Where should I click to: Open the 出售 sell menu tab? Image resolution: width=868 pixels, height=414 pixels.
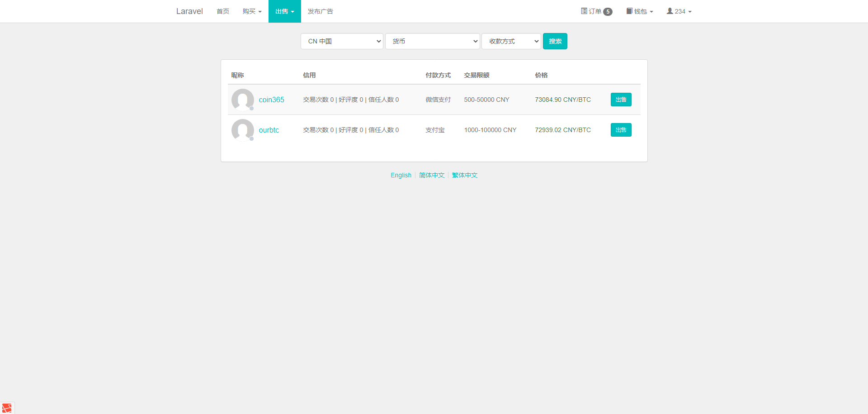coord(284,11)
